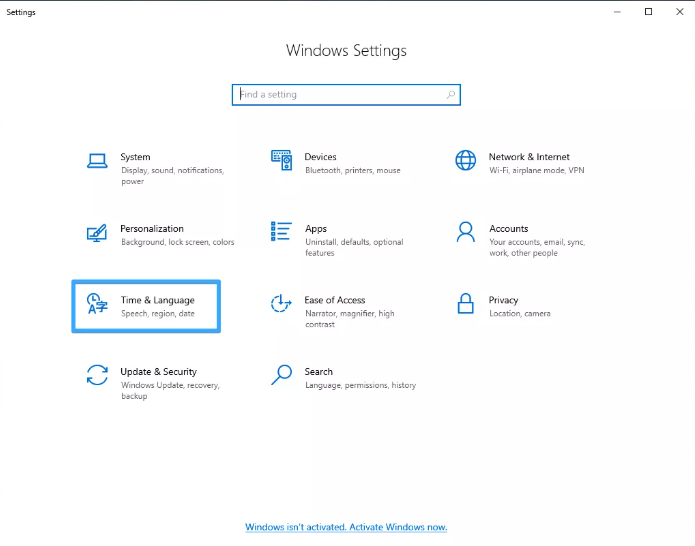Open the Accounts category title
Screen dimensions: 695x546
tap(509, 229)
